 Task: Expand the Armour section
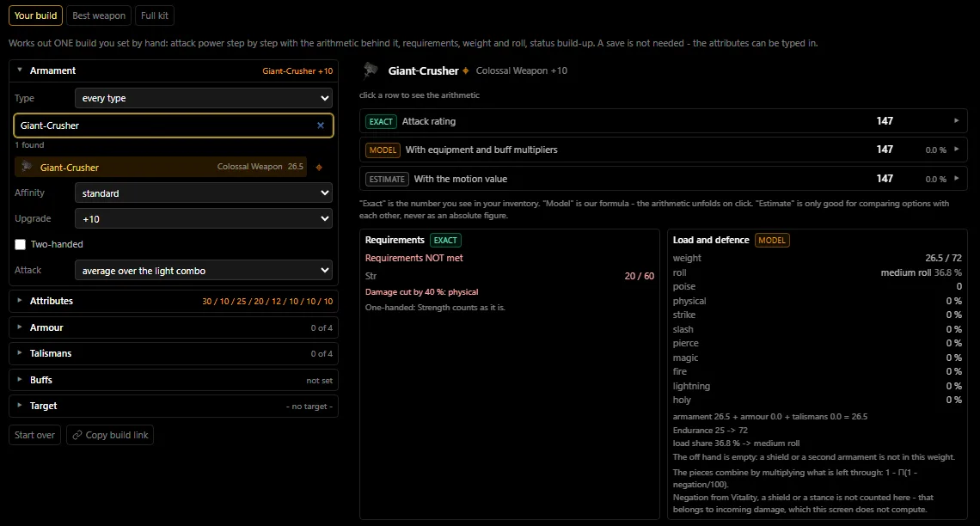pos(173,328)
